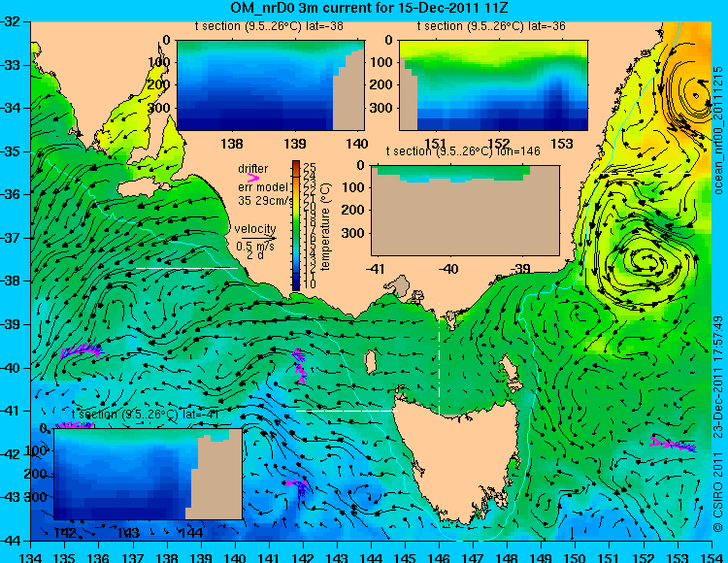Open the lon=146 temperature section inset plot
The image size is (728, 563).
coord(465,211)
